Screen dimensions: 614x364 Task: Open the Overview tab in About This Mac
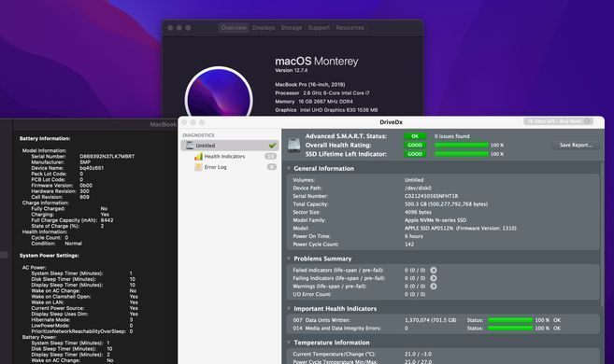pyautogui.click(x=234, y=28)
